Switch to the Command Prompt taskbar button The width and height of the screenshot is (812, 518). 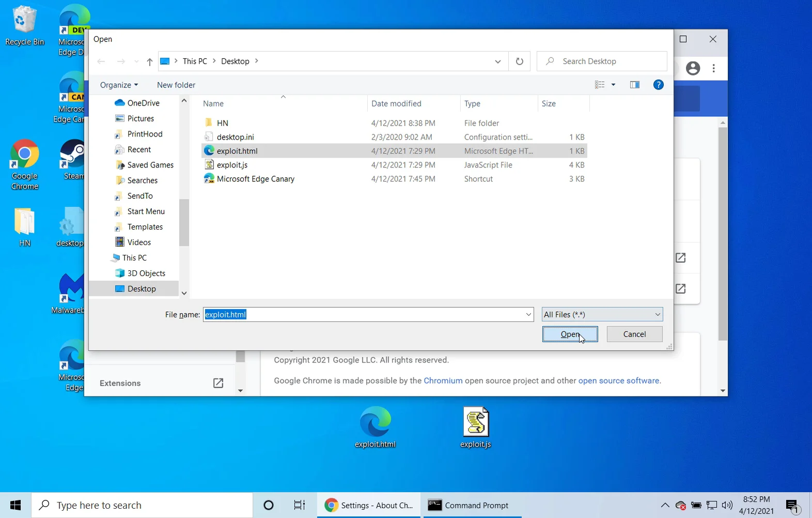pos(472,505)
